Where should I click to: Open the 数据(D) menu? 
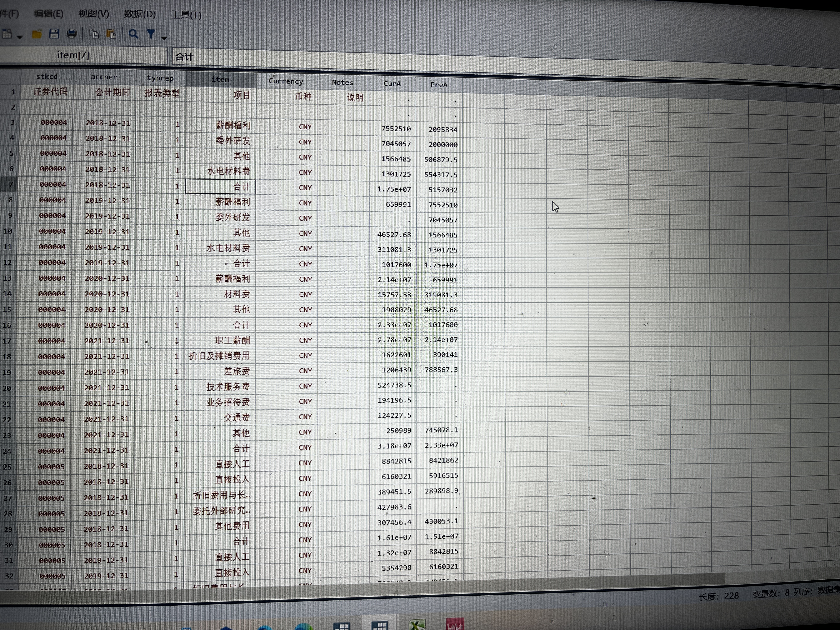click(x=140, y=14)
